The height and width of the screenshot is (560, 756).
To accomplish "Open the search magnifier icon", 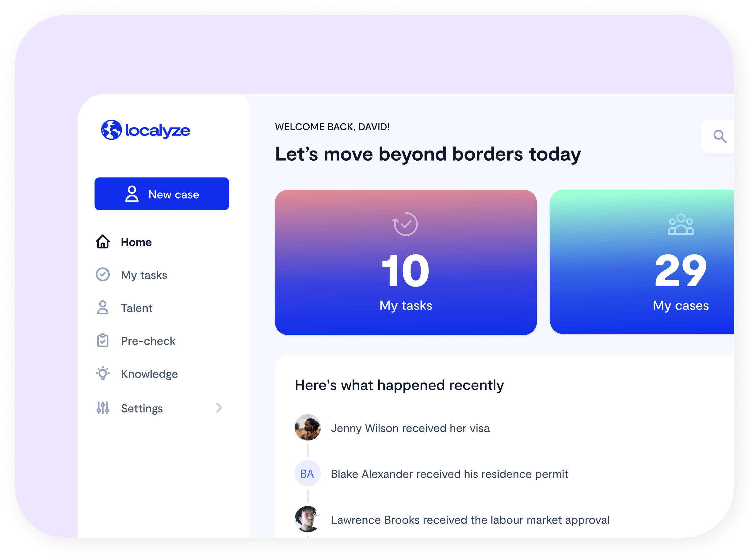I will point(720,137).
